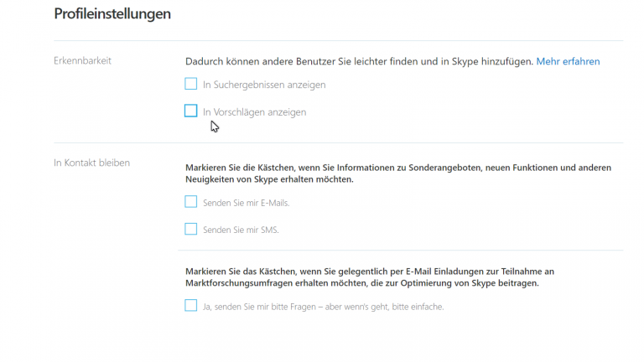Enable the 'In Suchergebnissen anzeigen' checkbox
644x362 pixels.
point(191,84)
